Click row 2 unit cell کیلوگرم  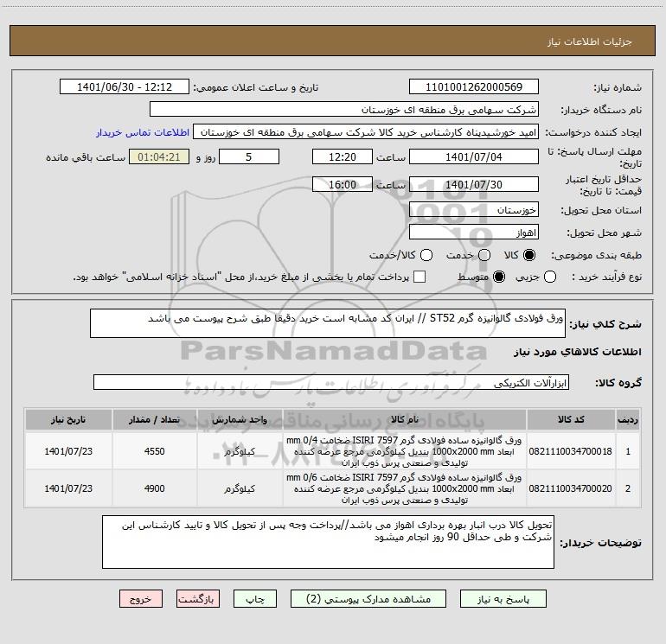[x=240, y=488]
